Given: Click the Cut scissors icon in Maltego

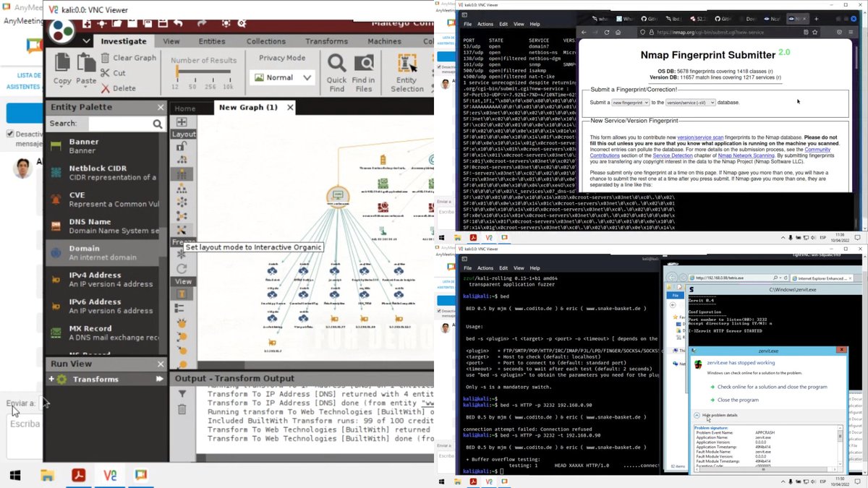Looking at the screenshot, I should tap(105, 73).
